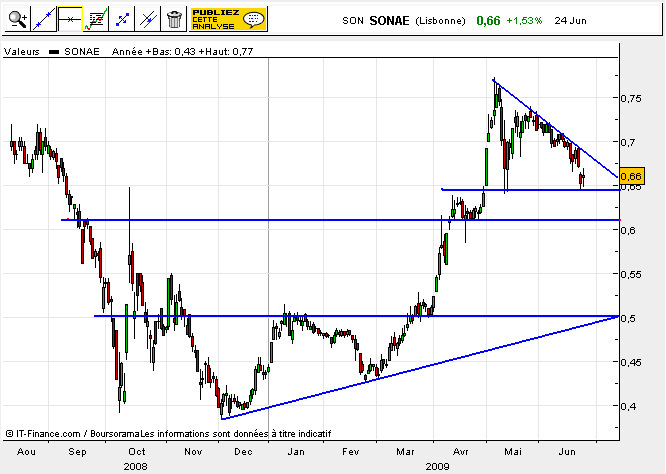
Task: Open the indicators and chart settings tool
Action: pyautogui.click(x=96, y=19)
